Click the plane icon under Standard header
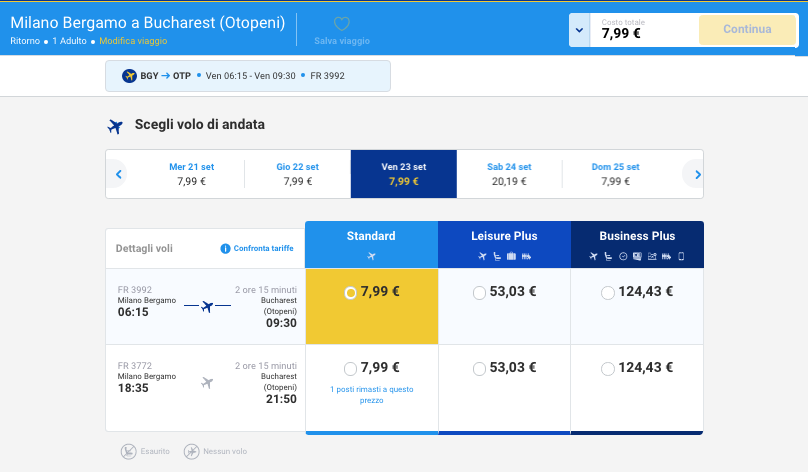The image size is (808, 472). click(x=371, y=256)
